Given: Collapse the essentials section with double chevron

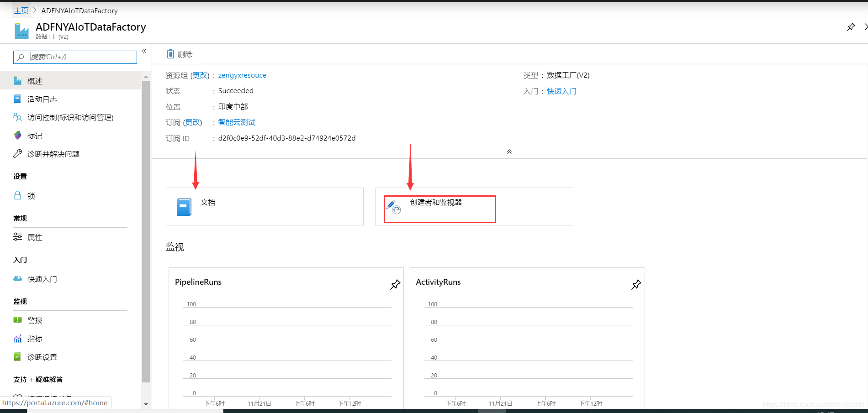Looking at the screenshot, I should [509, 152].
